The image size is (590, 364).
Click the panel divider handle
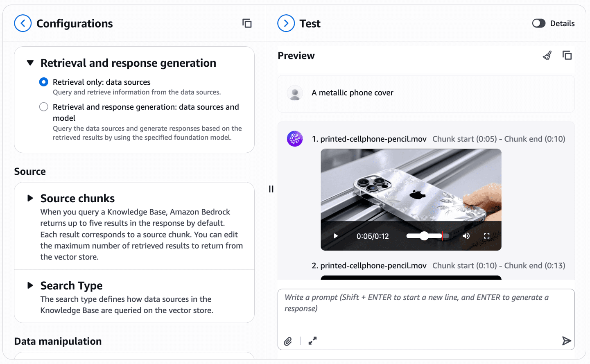click(271, 189)
